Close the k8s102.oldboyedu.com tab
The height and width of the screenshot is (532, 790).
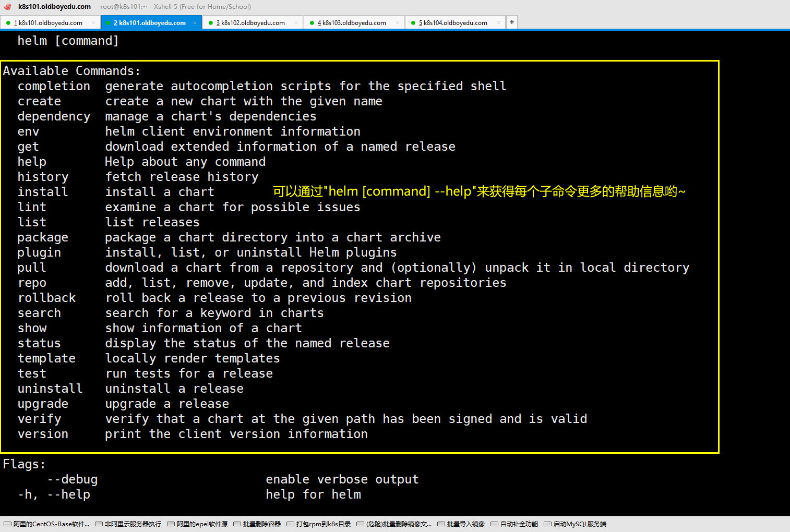coord(296,22)
